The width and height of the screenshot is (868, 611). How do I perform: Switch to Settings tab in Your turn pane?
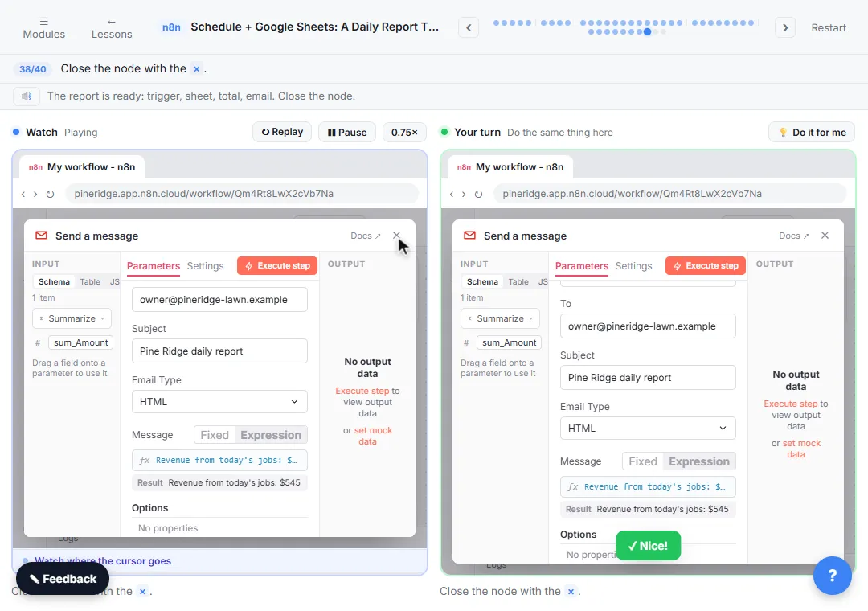[x=633, y=266]
